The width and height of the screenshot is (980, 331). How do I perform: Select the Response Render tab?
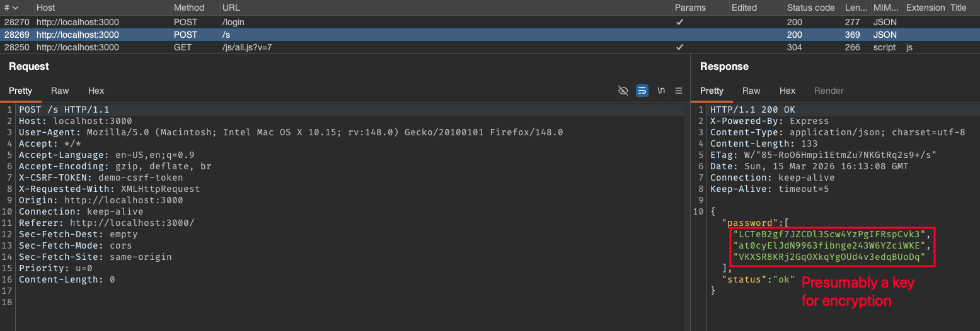coord(829,91)
